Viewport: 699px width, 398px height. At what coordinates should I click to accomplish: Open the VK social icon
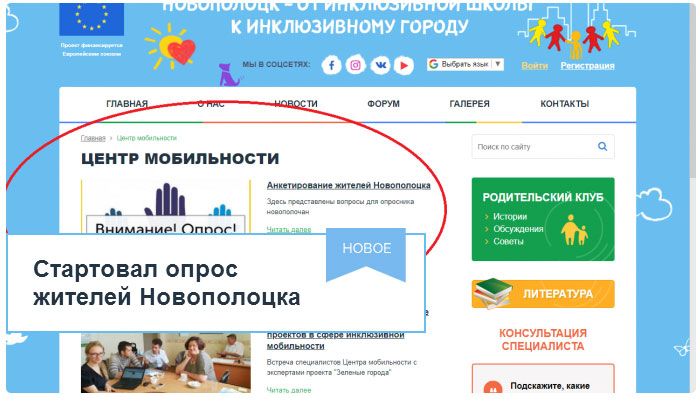point(380,66)
